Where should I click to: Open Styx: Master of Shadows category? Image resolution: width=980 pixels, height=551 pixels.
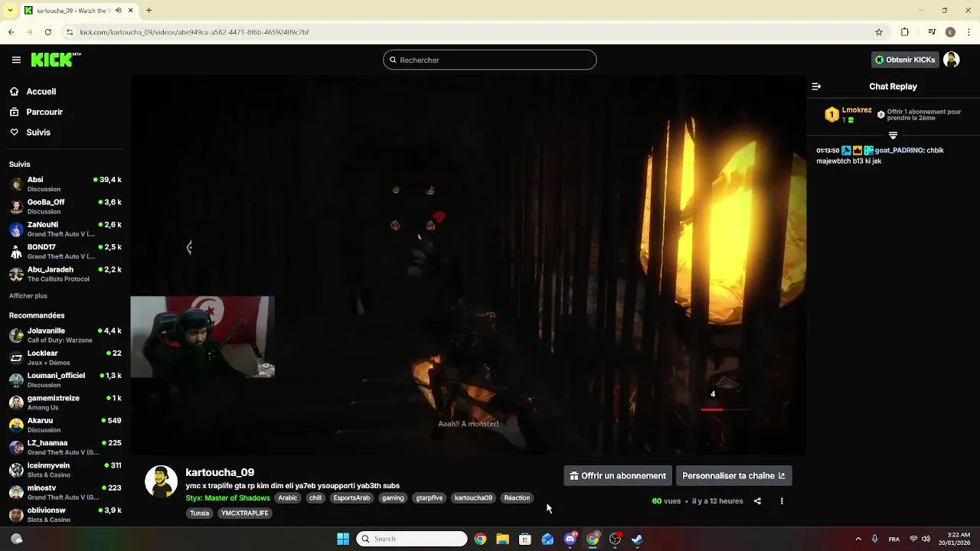coord(227,498)
